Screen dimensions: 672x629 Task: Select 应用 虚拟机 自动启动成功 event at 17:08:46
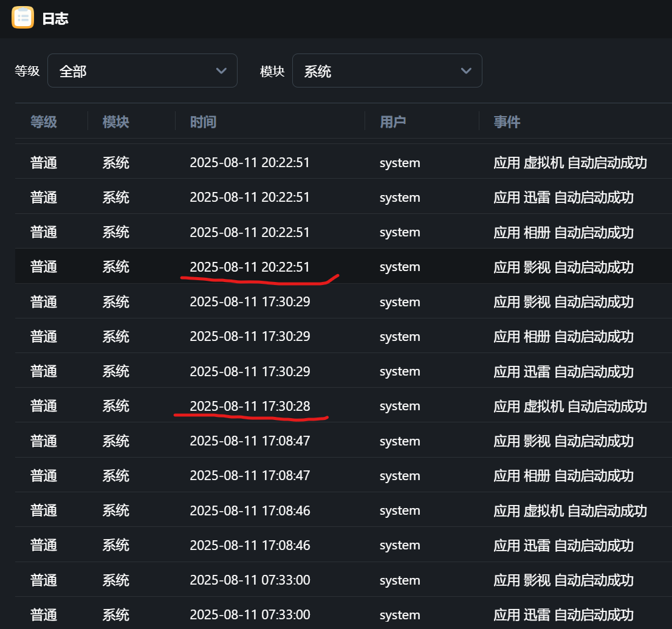click(570, 510)
